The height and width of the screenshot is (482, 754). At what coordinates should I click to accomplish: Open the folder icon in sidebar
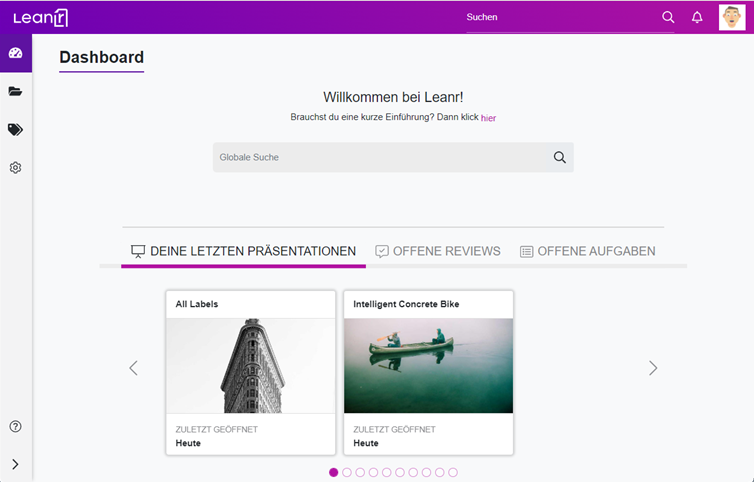click(x=15, y=91)
